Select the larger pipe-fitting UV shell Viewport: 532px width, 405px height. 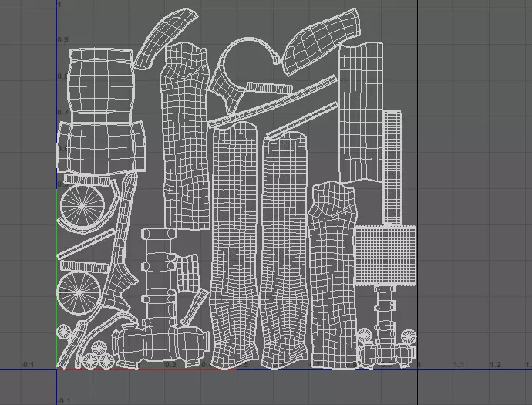click(160, 296)
